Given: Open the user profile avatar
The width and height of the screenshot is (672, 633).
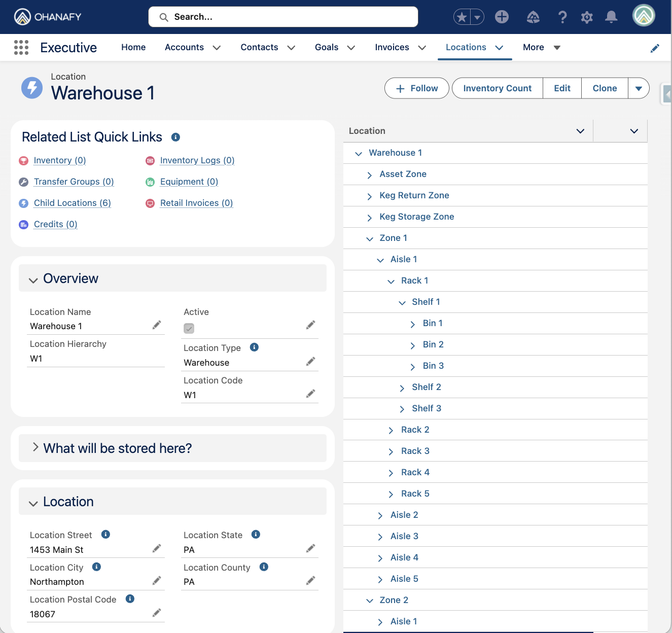Looking at the screenshot, I should point(644,16).
